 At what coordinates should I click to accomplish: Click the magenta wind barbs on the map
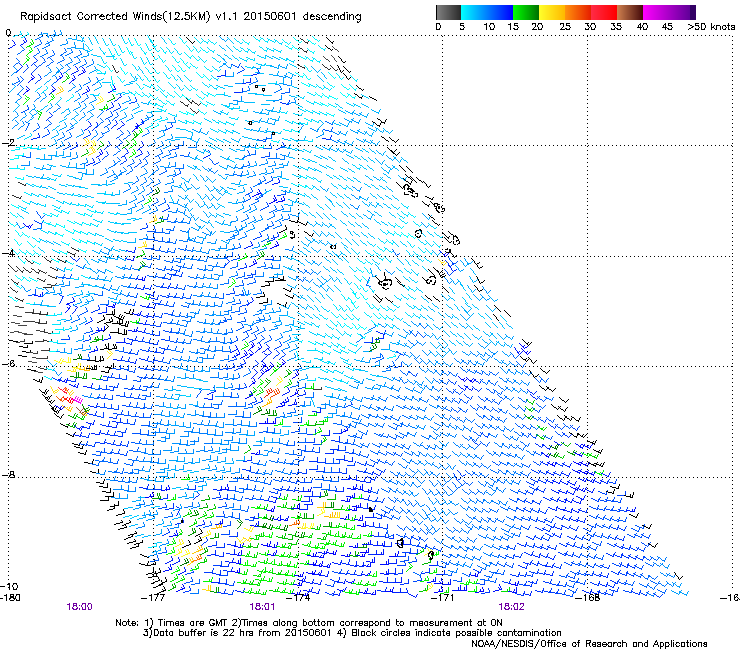(x=78, y=400)
